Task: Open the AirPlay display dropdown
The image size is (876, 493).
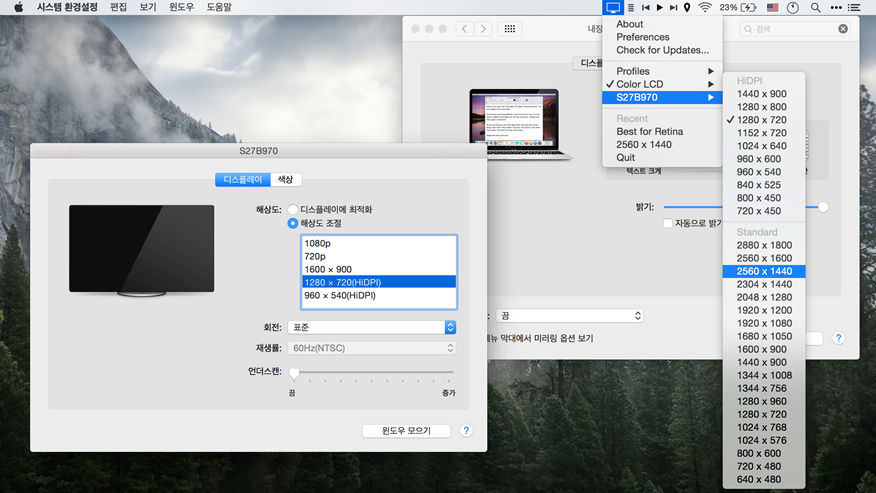Action: (x=569, y=316)
